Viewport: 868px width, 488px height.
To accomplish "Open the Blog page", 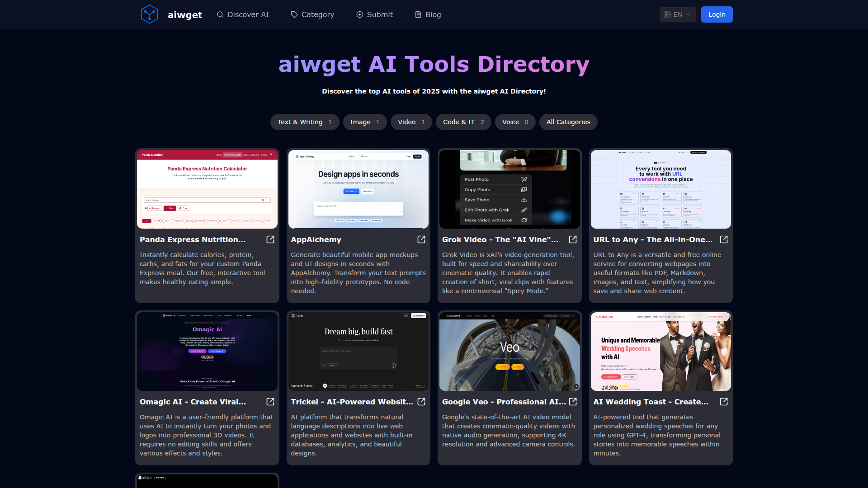I will (x=428, y=14).
